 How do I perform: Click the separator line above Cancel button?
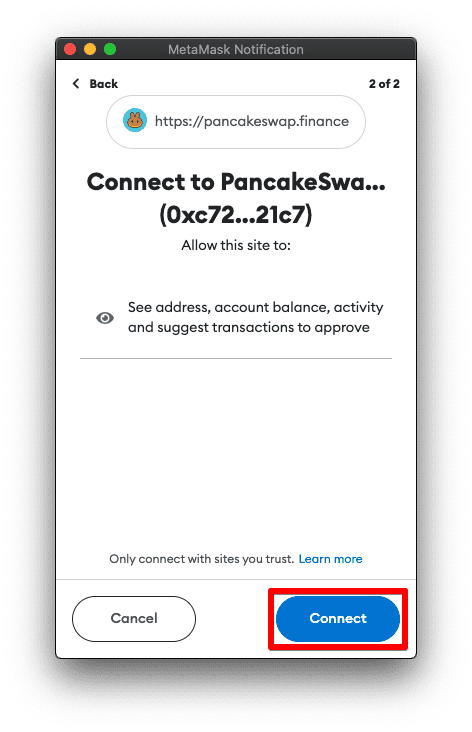(x=236, y=579)
